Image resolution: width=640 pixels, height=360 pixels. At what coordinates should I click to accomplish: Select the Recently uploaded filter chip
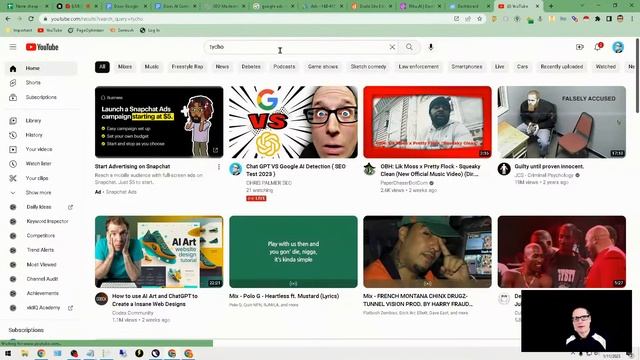pyautogui.click(x=562, y=67)
